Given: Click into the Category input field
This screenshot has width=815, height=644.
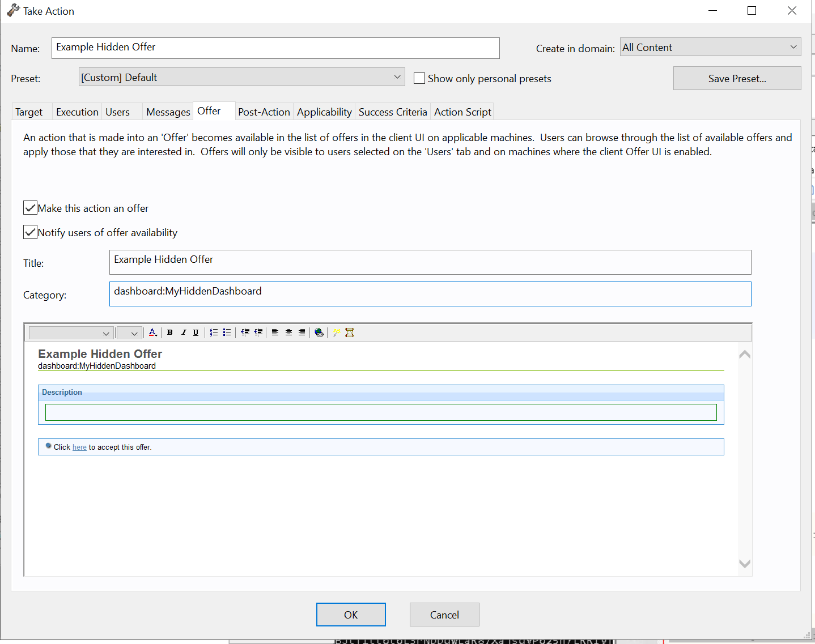Looking at the screenshot, I should point(430,294).
